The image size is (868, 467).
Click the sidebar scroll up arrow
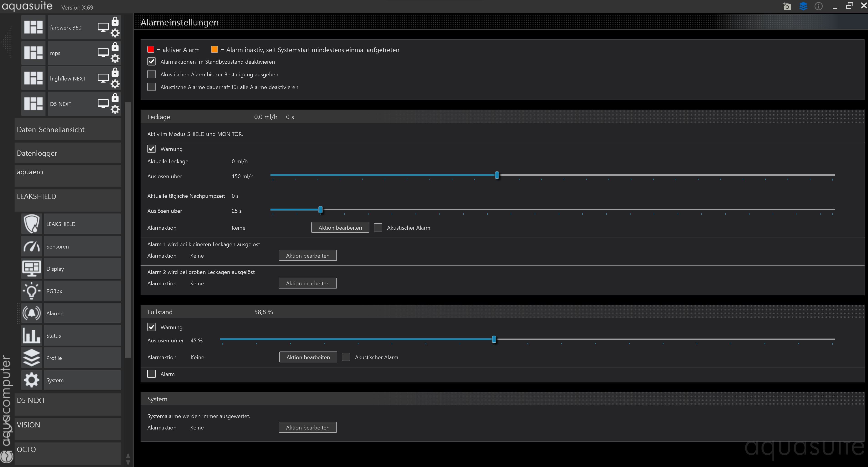point(128,456)
